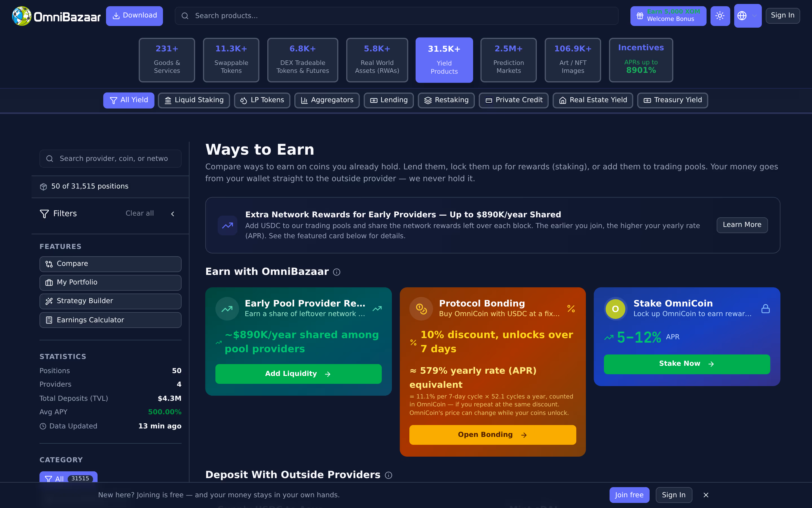Click the 'Avg APY' 500.00% value
Screen dimensions: 812x508
click(164, 412)
